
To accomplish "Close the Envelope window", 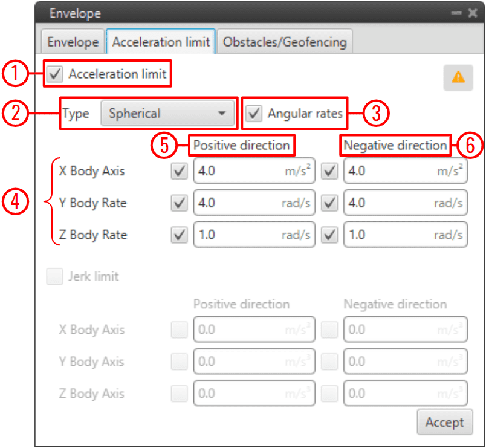I will (x=472, y=13).
